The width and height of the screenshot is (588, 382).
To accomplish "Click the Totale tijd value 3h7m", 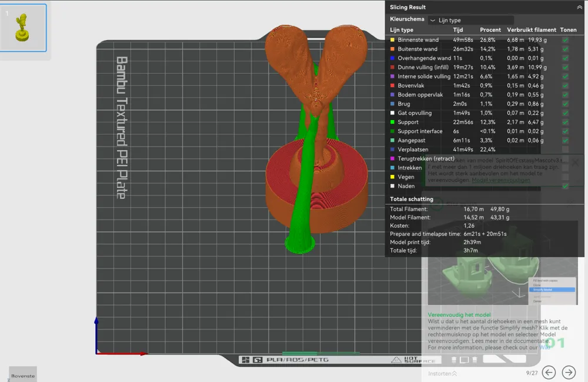I will pos(470,250).
